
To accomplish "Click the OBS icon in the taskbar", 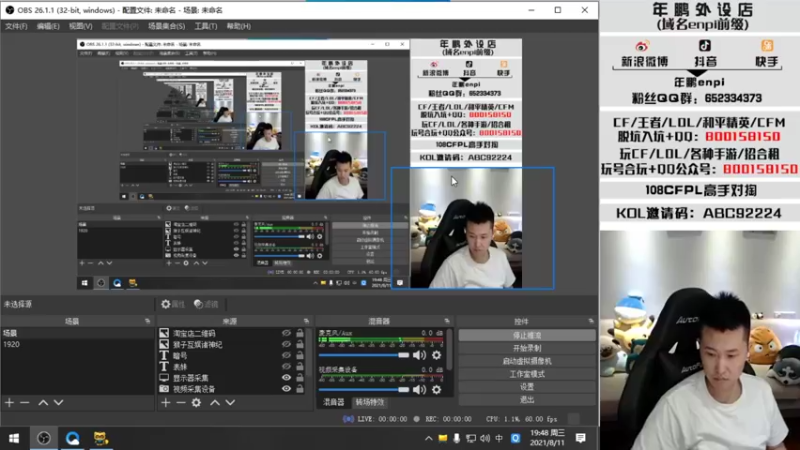I will (x=44, y=438).
